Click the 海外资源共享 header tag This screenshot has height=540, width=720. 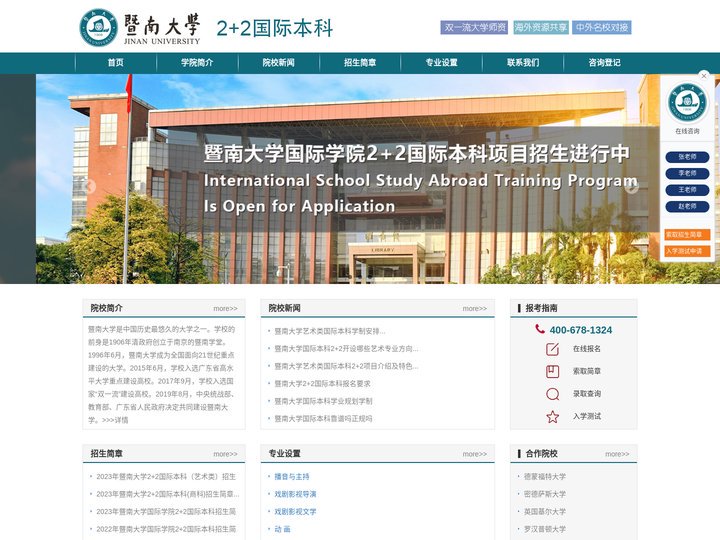pyautogui.click(x=540, y=28)
